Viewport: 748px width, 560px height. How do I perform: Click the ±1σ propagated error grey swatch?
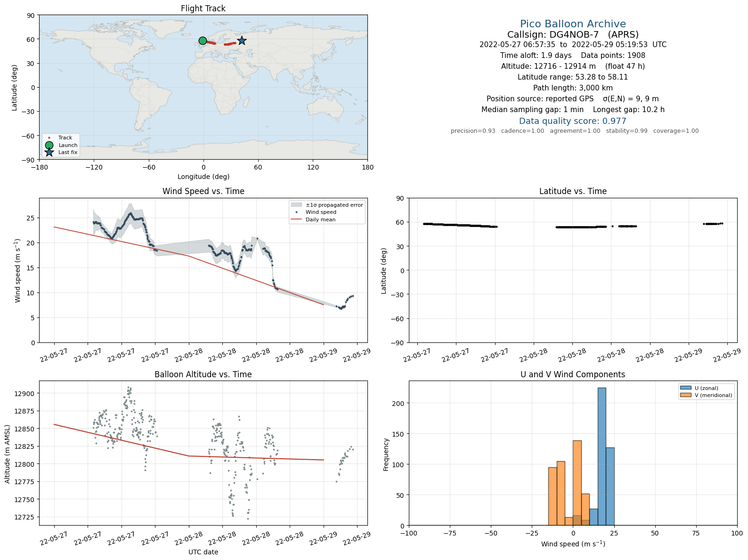coord(296,205)
